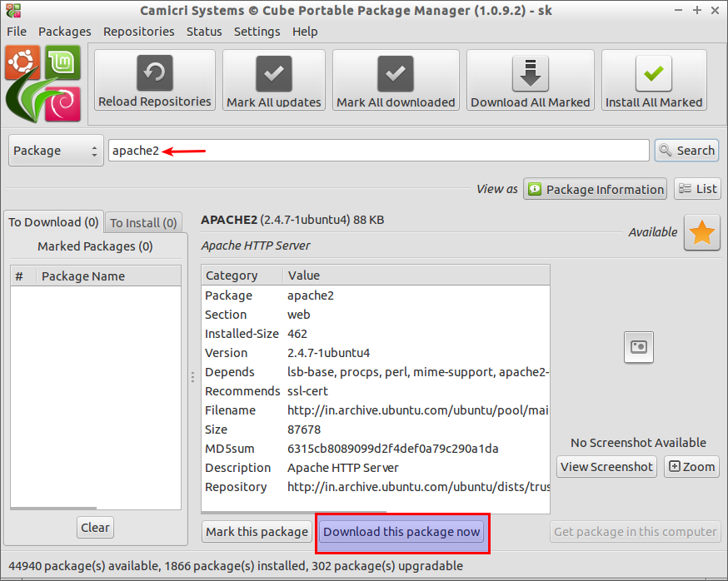Click the Search magnifier button
This screenshot has width=728, height=581.
click(x=686, y=151)
